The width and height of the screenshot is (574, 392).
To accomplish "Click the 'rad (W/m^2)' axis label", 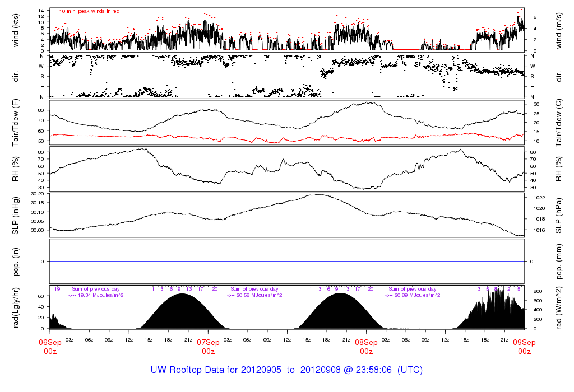I will tap(559, 307).
